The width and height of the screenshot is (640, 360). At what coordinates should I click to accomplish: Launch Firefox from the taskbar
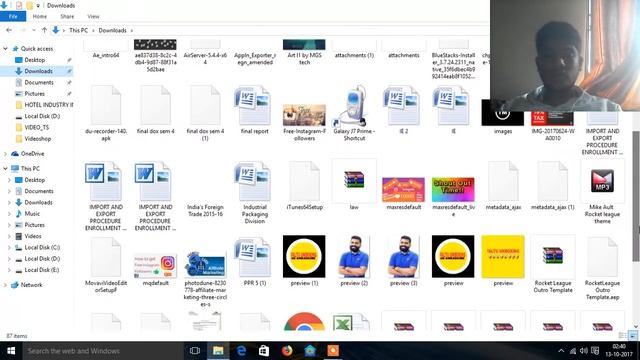pyautogui.click(x=287, y=351)
